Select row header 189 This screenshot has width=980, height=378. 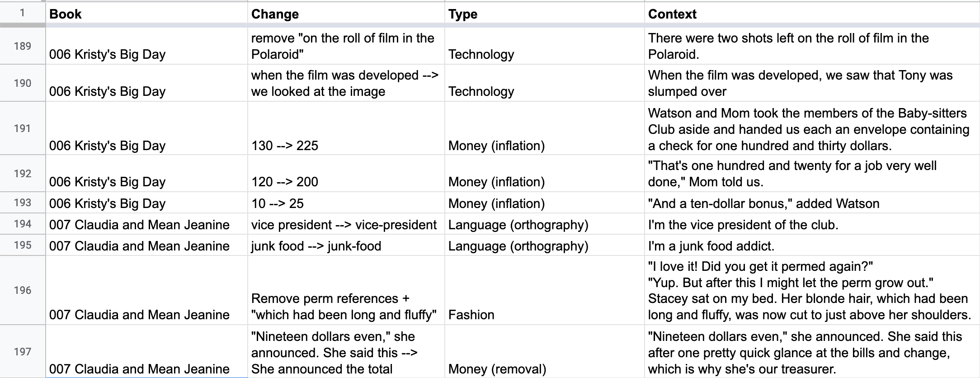22,46
